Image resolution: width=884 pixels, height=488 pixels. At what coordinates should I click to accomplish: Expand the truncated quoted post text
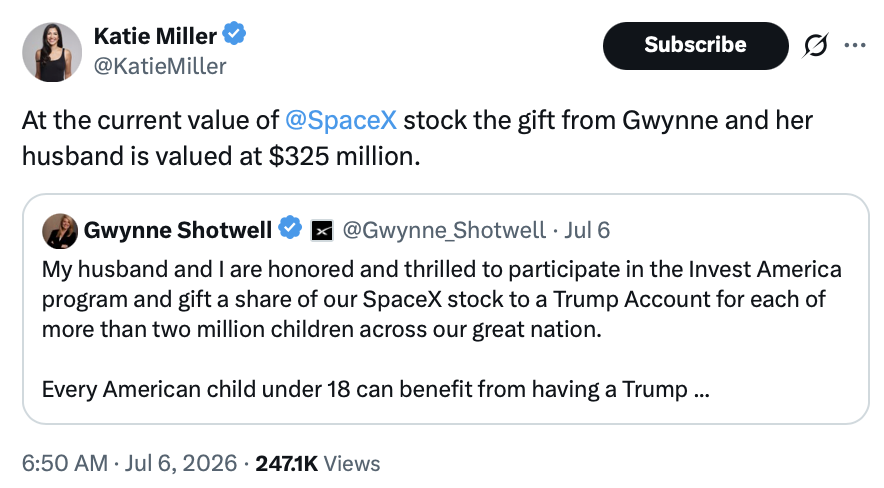(701, 389)
